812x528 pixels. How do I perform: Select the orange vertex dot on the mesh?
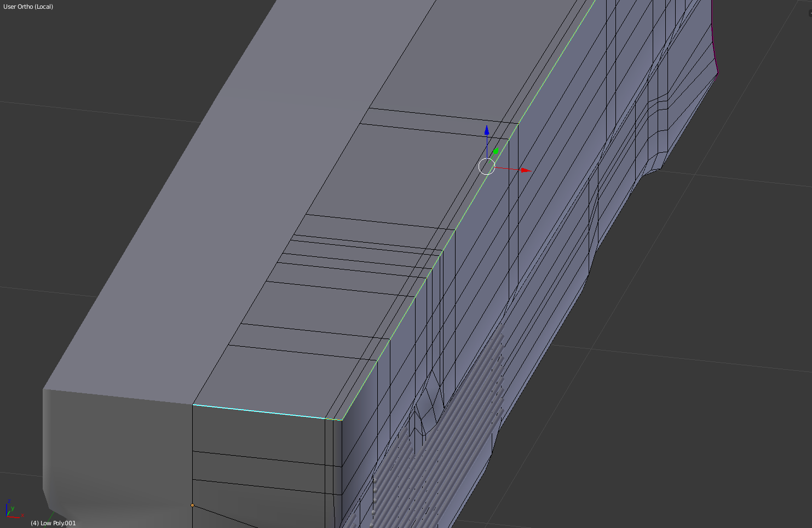[x=192, y=505]
